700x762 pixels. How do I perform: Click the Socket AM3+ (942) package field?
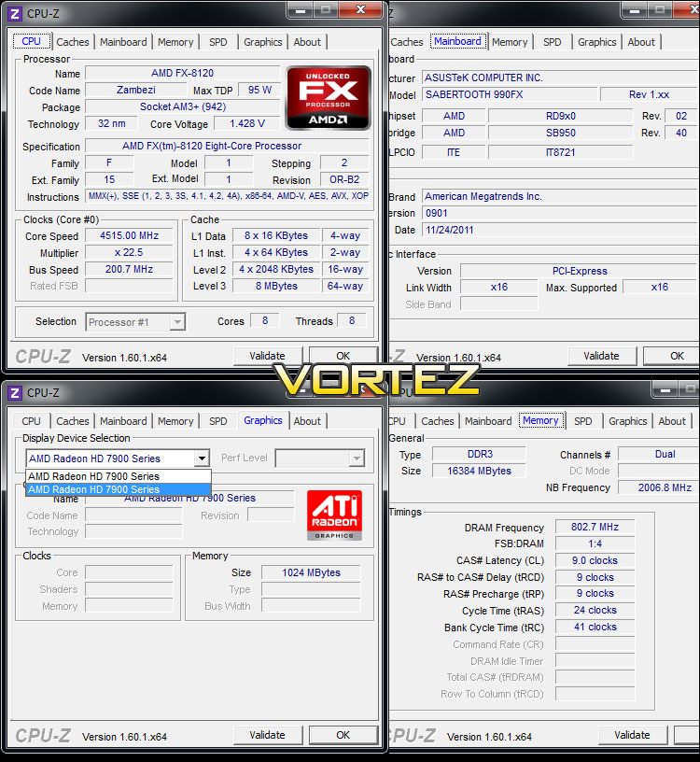(183, 106)
